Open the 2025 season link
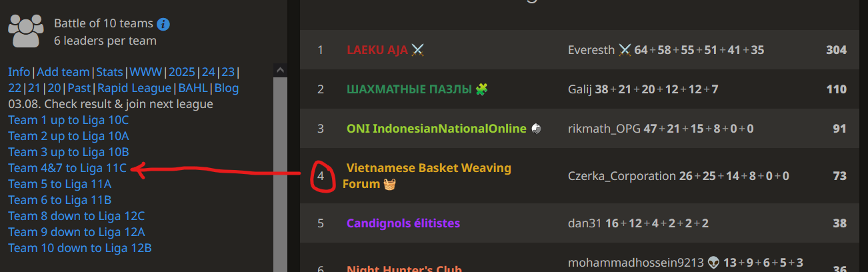 click(183, 72)
